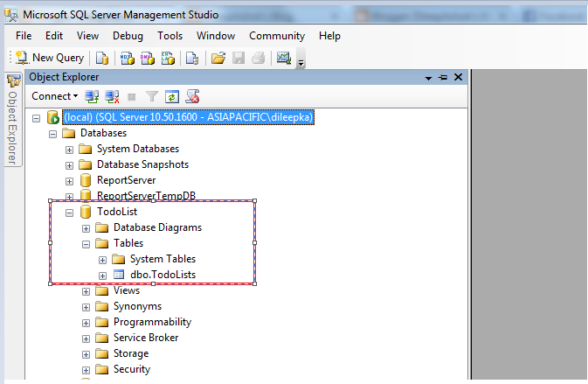Image resolution: width=588 pixels, height=384 pixels.
Task: Open the Window menu
Action: pyautogui.click(x=216, y=36)
